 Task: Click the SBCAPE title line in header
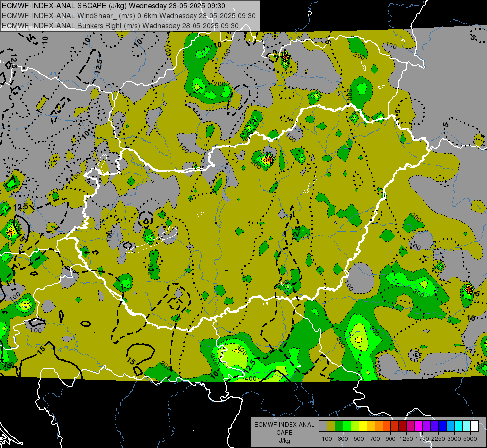tap(114, 6)
